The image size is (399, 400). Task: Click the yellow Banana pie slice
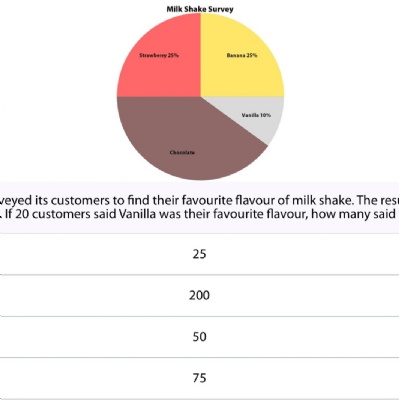click(x=242, y=73)
